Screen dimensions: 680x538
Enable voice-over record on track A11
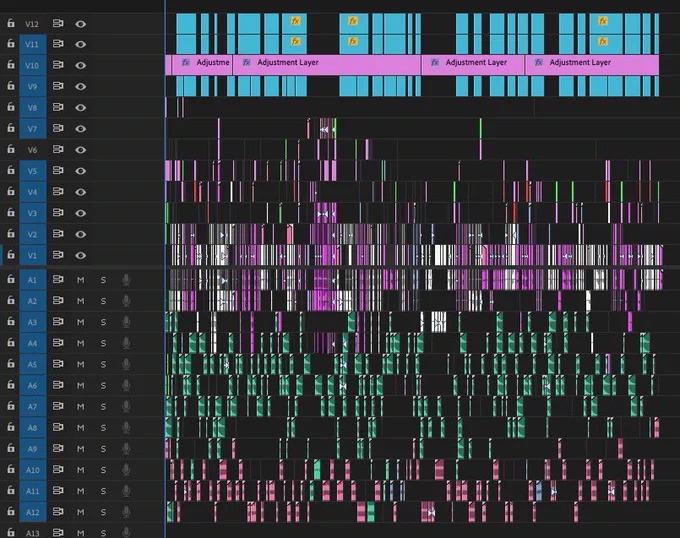126,491
